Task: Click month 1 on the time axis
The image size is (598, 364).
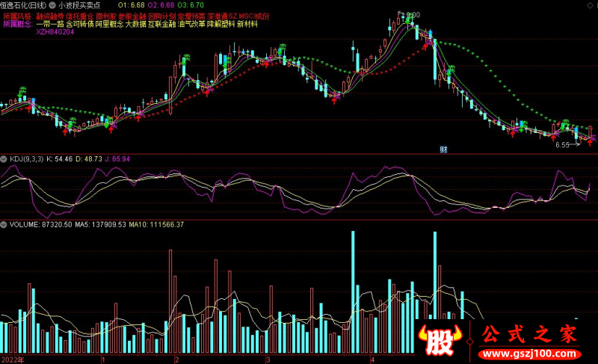Action: pyautogui.click(x=103, y=360)
